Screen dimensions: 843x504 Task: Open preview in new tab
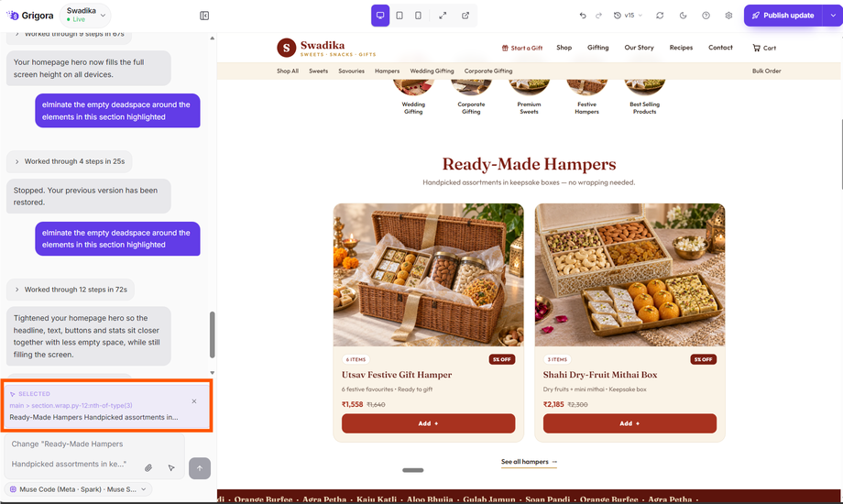pyautogui.click(x=465, y=16)
